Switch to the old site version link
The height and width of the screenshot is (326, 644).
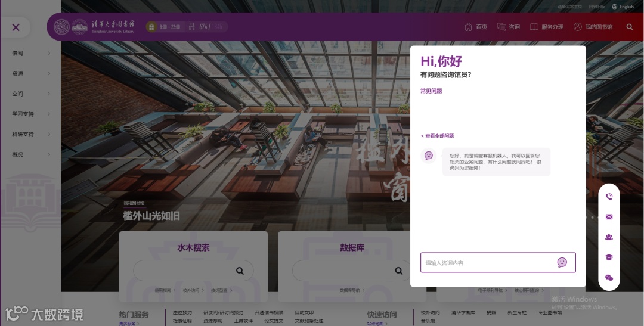point(596,7)
